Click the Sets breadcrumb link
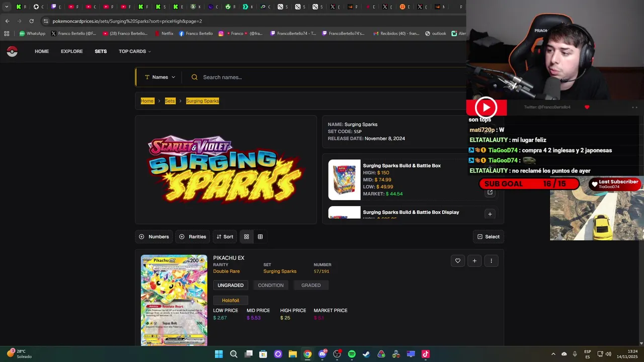644x362 pixels. click(x=170, y=101)
